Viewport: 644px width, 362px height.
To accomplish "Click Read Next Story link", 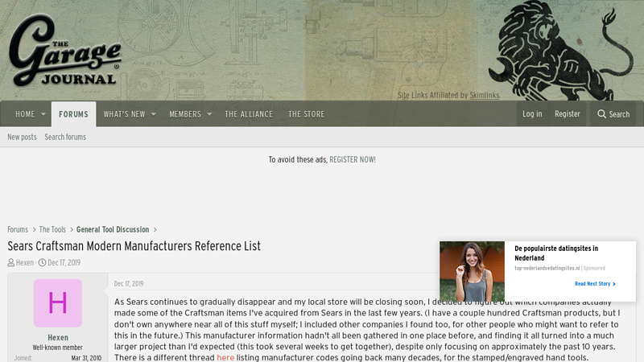I will tap(595, 284).
